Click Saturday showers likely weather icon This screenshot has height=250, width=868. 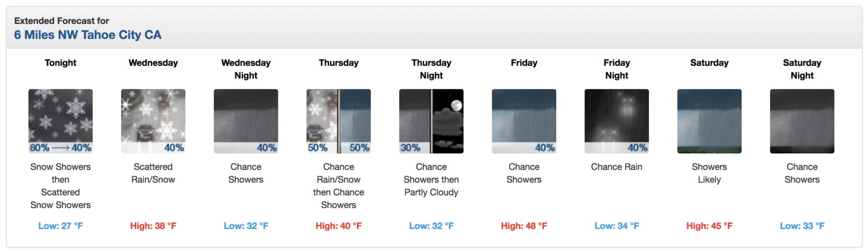[x=709, y=121]
